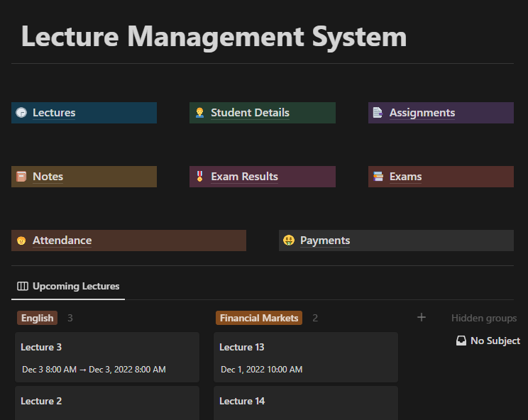Viewport: 528px width, 420px height.
Task: Open the Lecture 14 card
Action: coord(305,402)
